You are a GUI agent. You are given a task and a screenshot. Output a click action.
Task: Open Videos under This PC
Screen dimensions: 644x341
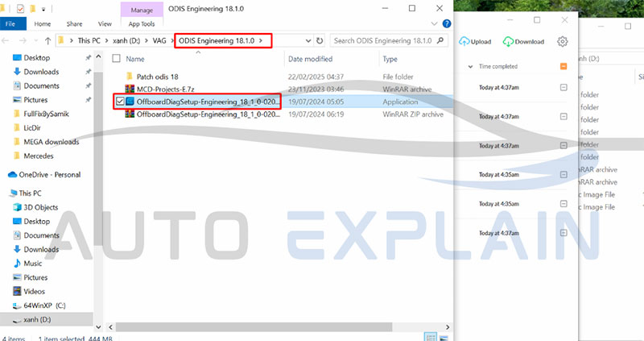point(34,291)
